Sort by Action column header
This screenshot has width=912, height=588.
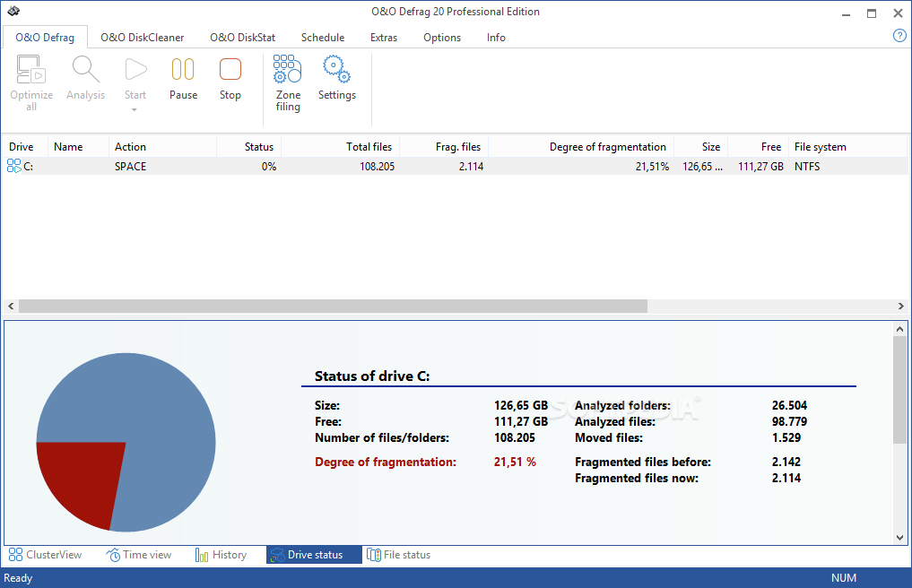163,147
